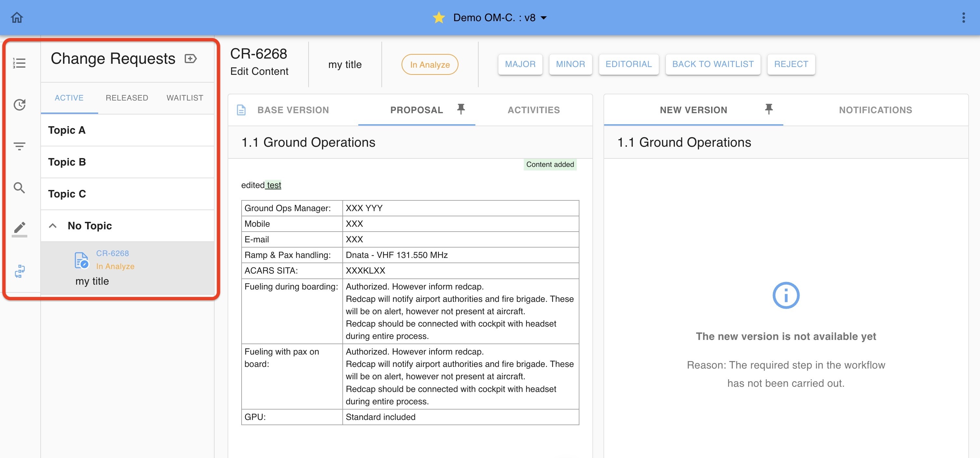This screenshot has width=980, height=458.
Task: Switch to the Waitlist tab
Action: coord(185,98)
